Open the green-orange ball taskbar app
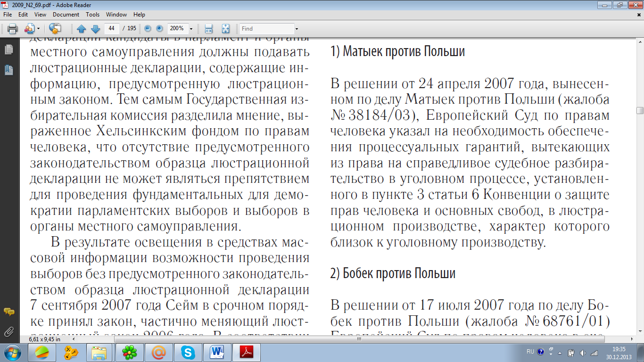The image size is (644, 362). (x=41, y=352)
